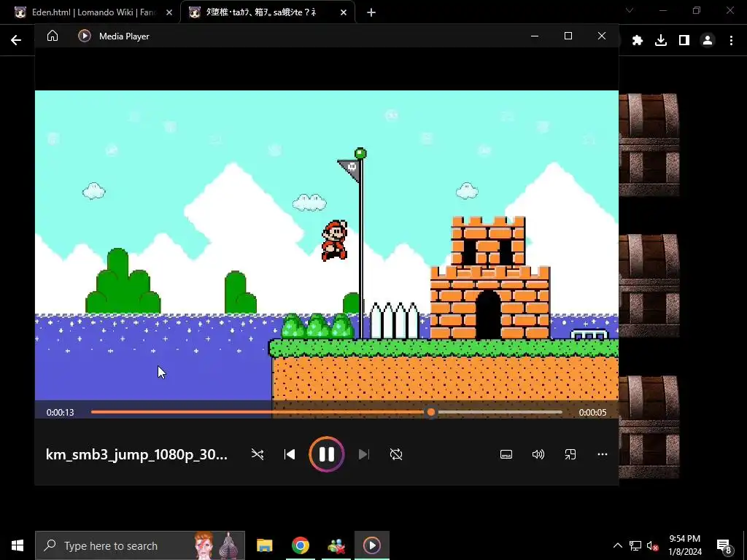Minimize the Media Player window
The image size is (747, 560).
[535, 36]
